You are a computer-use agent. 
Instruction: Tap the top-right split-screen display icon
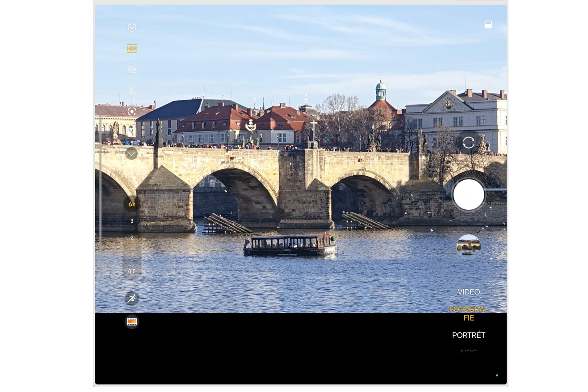488,24
